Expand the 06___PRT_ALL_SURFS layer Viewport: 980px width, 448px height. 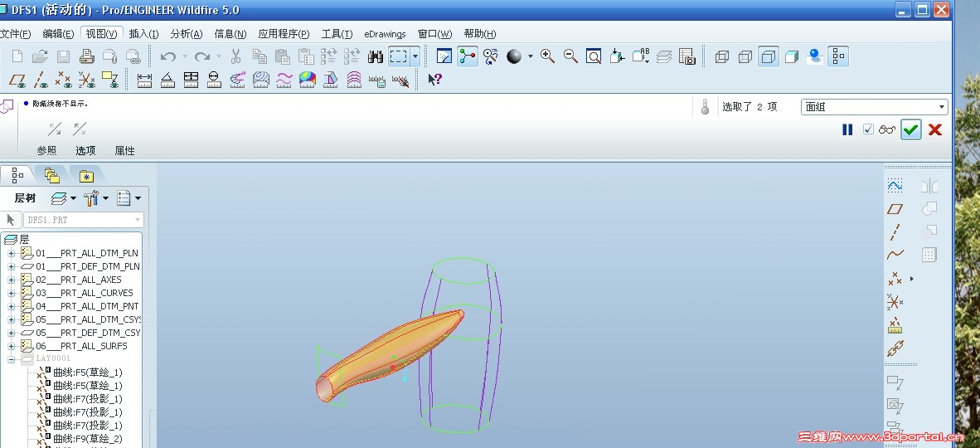click(12, 346)
